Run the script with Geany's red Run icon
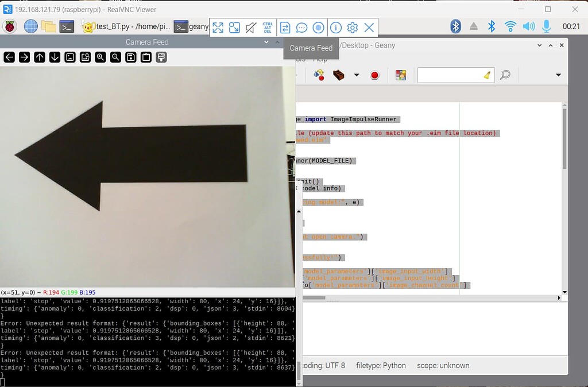588x387 pixels. (374, 75)
